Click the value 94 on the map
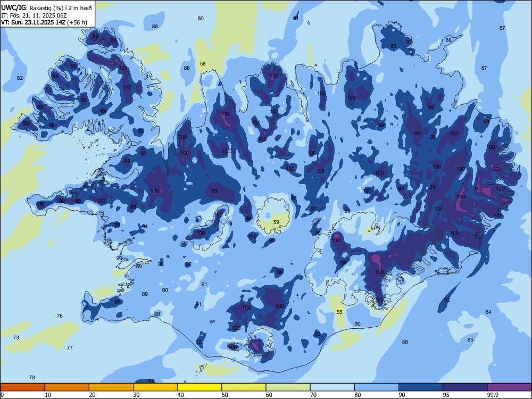The height and width of the screenshot is (399, 532). click(x=145, y=226)
